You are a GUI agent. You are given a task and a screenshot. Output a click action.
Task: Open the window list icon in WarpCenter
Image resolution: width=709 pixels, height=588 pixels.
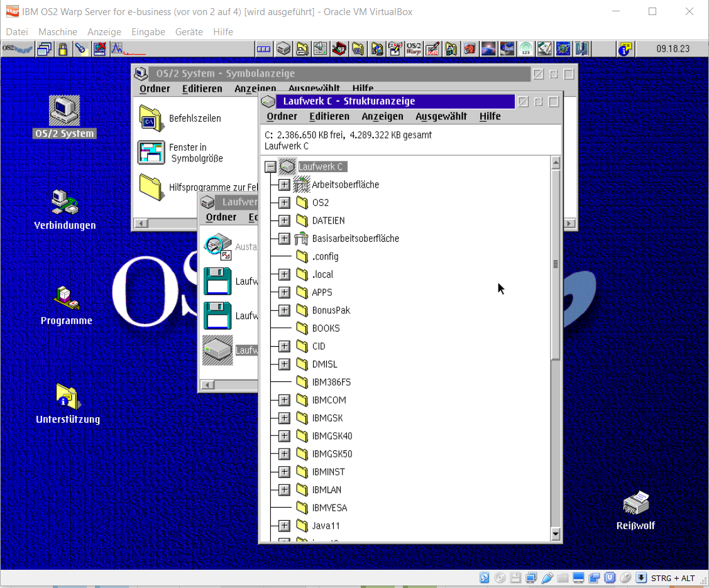pos(44,49)
